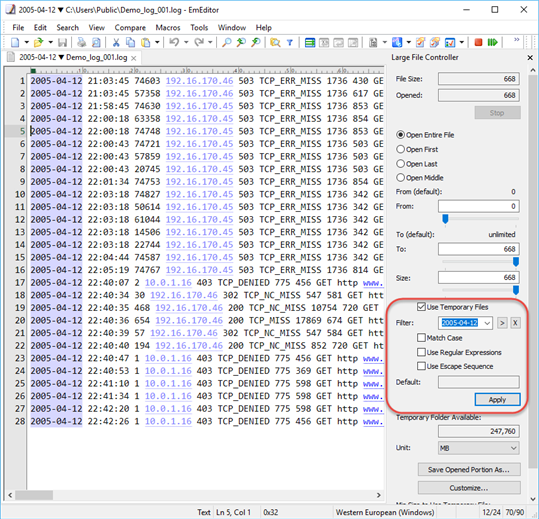Viewport: 539px width, 519px height.
Task: Uncheck Use Temporary Files checkbox
Action: (x=421, y=307)
